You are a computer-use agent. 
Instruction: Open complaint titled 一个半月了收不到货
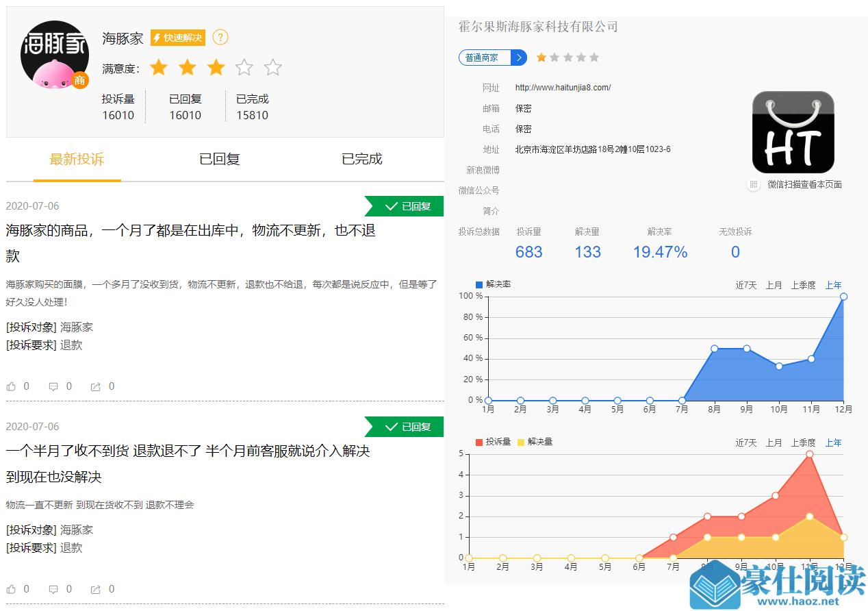[188, 464]
